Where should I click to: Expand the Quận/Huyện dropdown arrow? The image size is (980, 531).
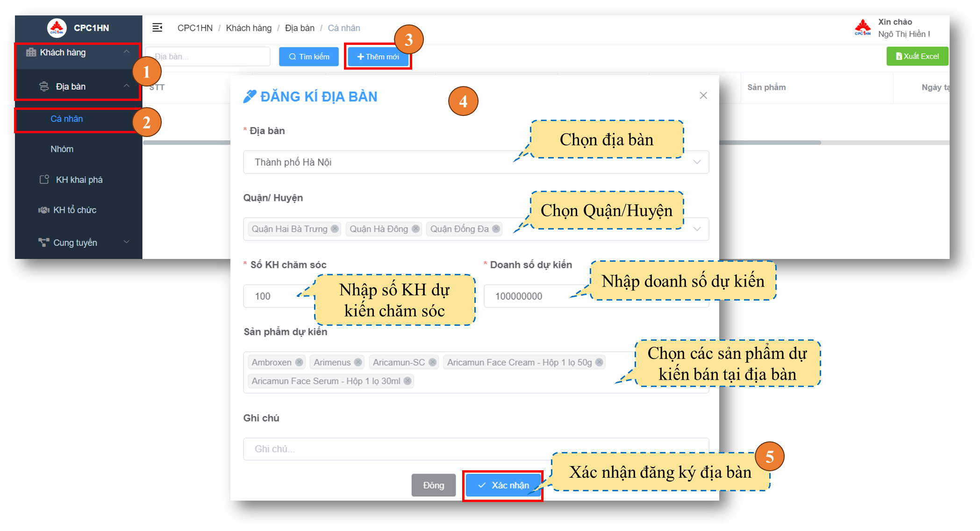pos(697,229)
